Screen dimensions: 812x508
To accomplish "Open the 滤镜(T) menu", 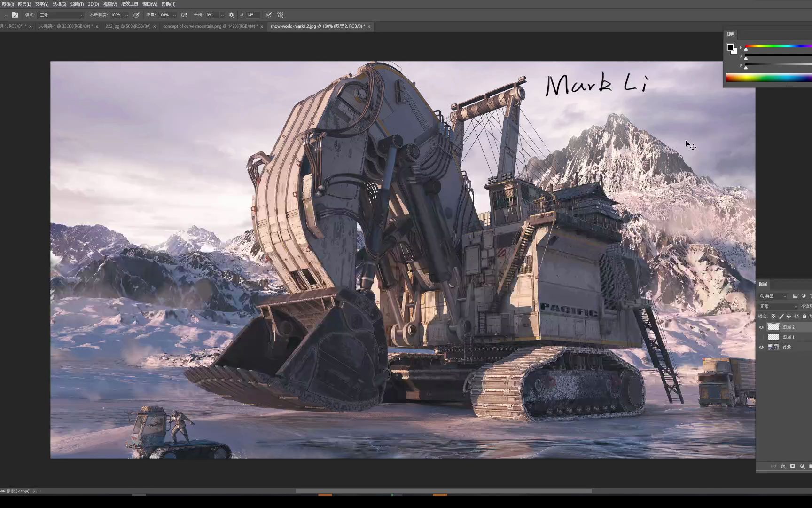I will click(77, 4).
